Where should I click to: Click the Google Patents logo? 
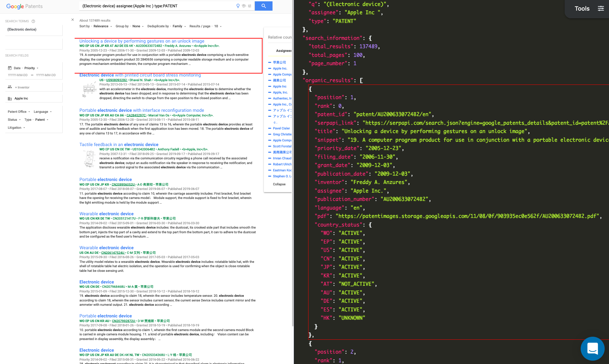[x=24, y=6]
